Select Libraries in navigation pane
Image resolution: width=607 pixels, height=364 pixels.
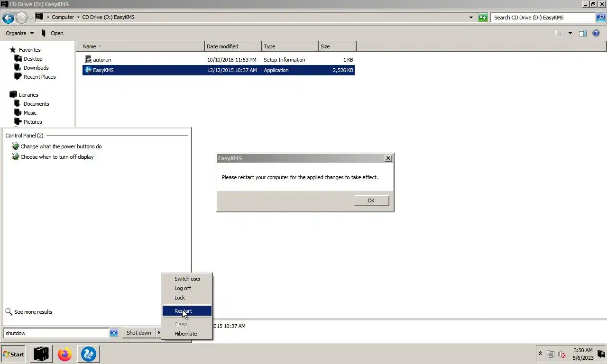coord(28,95)
